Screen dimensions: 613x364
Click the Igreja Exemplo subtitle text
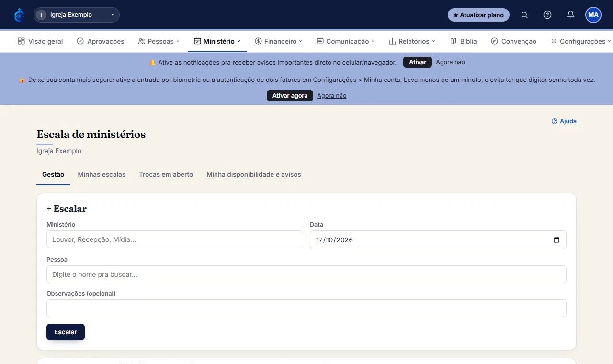pos(59,151)
